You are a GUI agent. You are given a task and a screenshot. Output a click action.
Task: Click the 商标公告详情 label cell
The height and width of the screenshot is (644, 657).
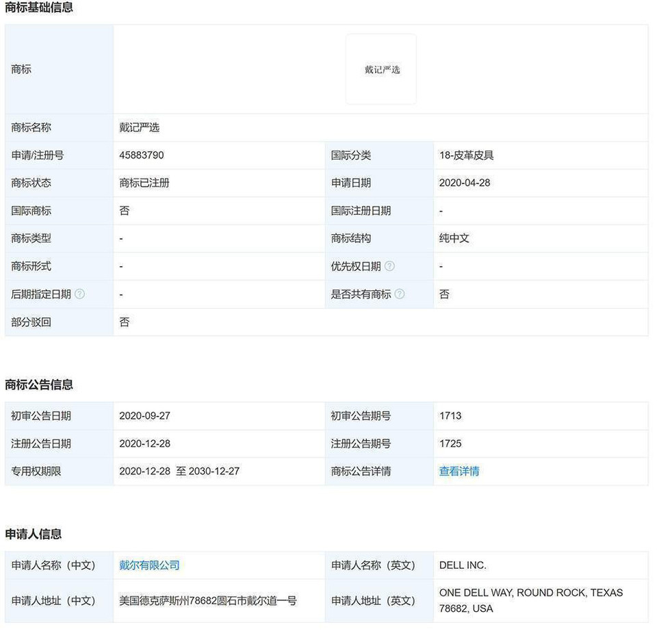pyautogui.click(x=379, y=472)
